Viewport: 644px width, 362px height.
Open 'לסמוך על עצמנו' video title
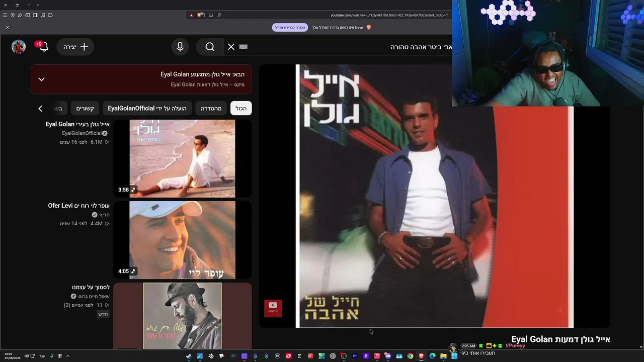[91, 287]
